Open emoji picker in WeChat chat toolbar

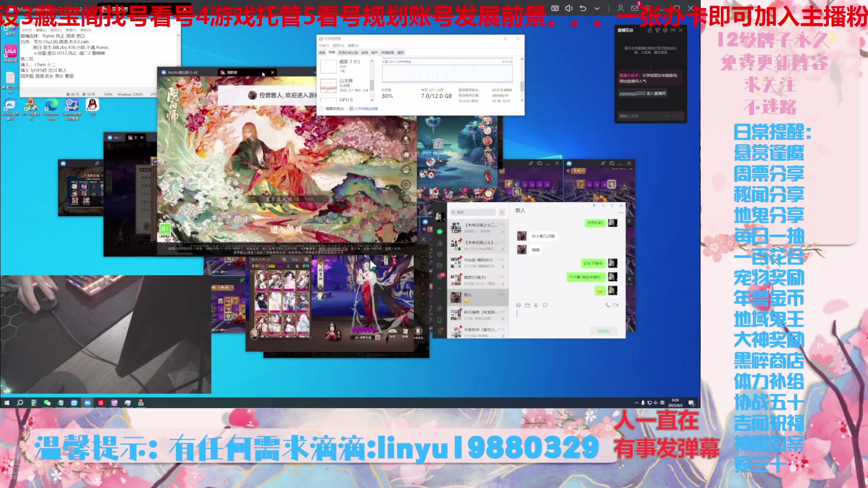click(x=518, y=305)
